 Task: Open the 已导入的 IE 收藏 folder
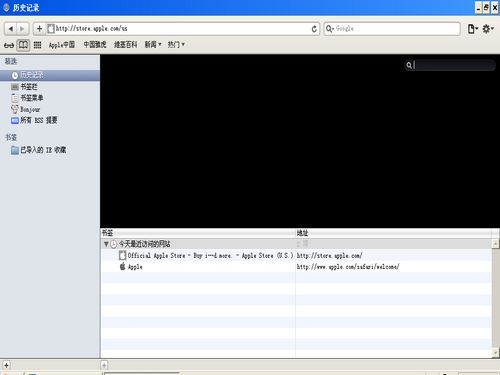[x=50, y=150]
